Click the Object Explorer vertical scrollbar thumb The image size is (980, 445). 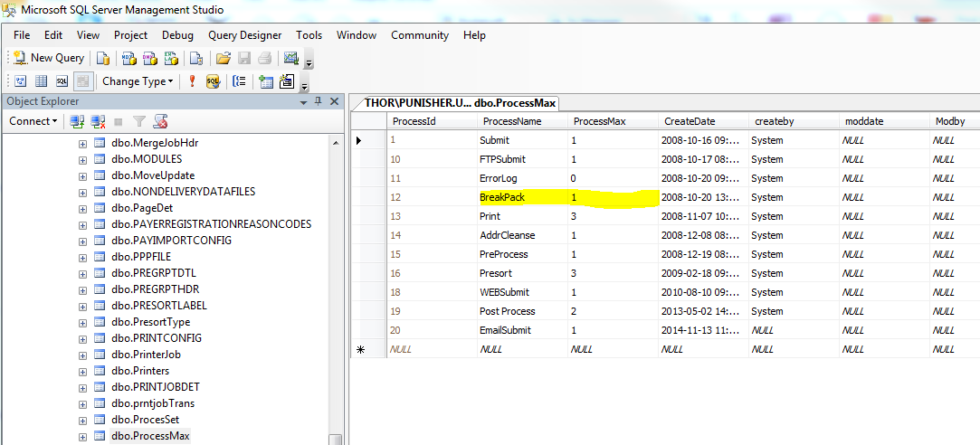coord(337,440)
